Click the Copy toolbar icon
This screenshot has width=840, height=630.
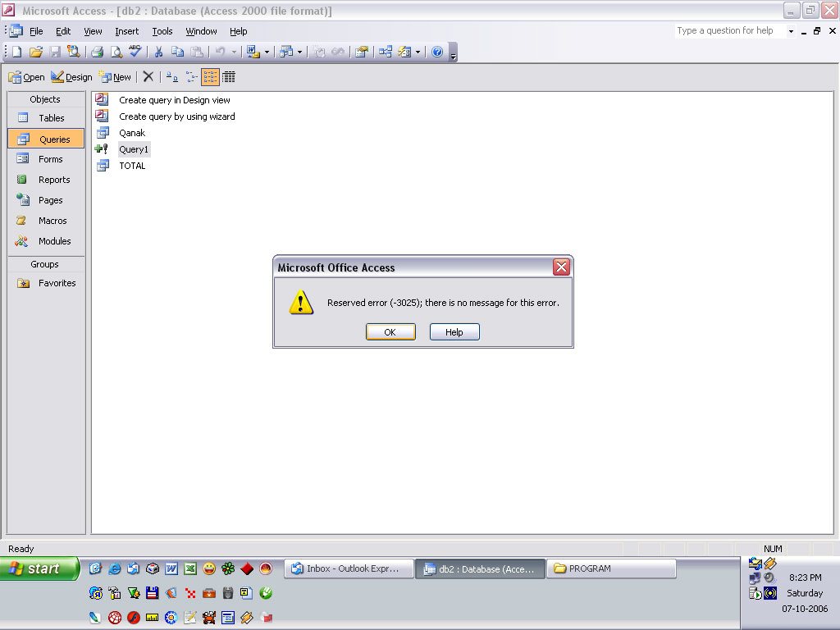(x=177, y=52)
